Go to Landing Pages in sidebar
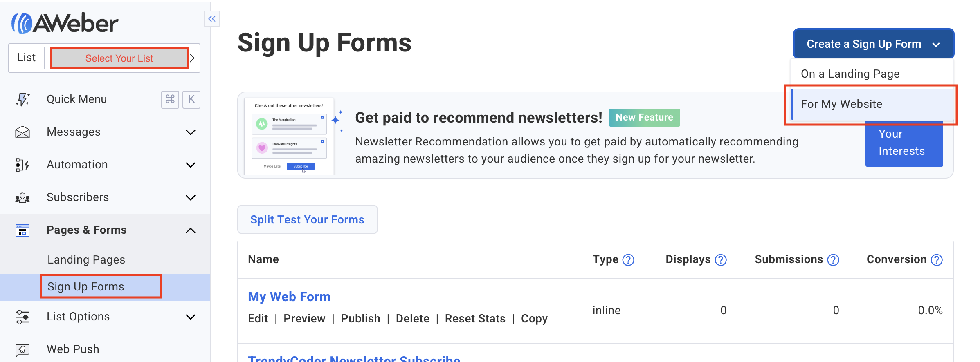Screen dimensions: 980x362 tap(86, 260)
